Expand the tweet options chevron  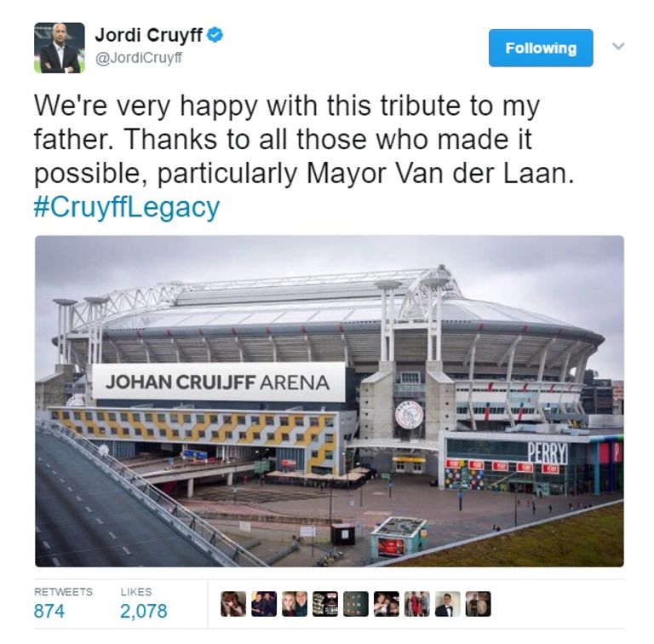618,46
